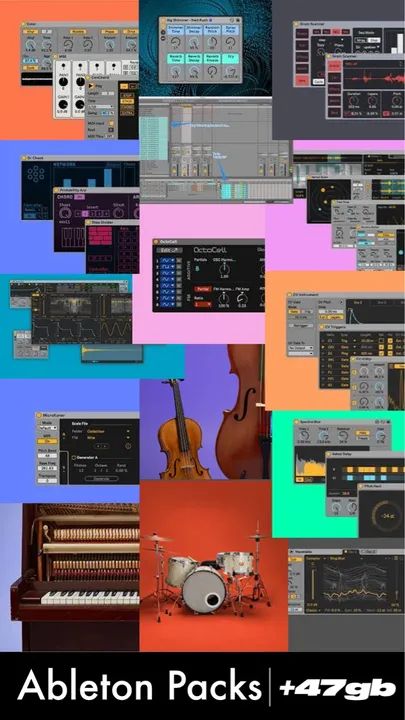Click the Duration value in Grain Scanner

pos(353,106)
